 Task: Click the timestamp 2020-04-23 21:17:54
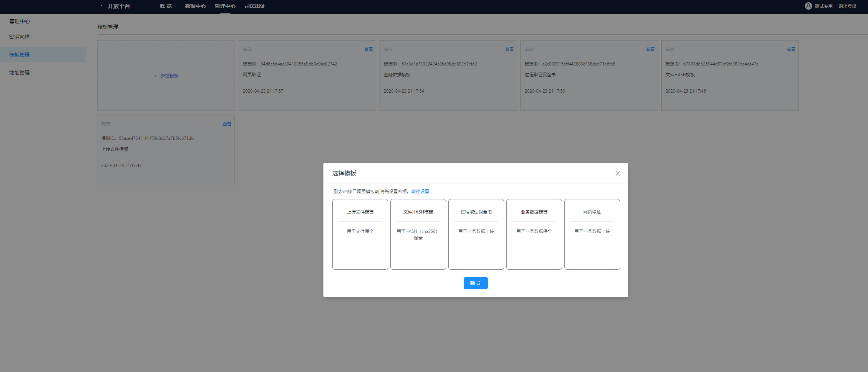(404, 91)
